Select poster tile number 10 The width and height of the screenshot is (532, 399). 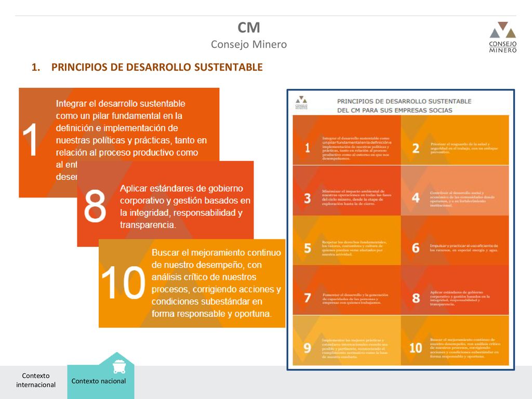point(455,340)
